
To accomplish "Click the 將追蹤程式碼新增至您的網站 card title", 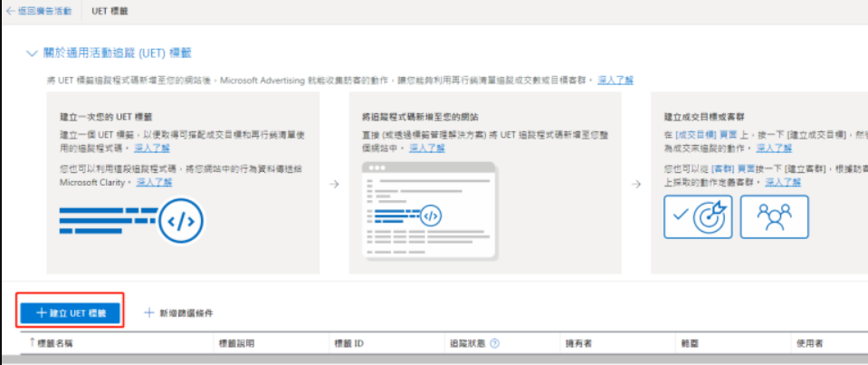I will (420, 117).
